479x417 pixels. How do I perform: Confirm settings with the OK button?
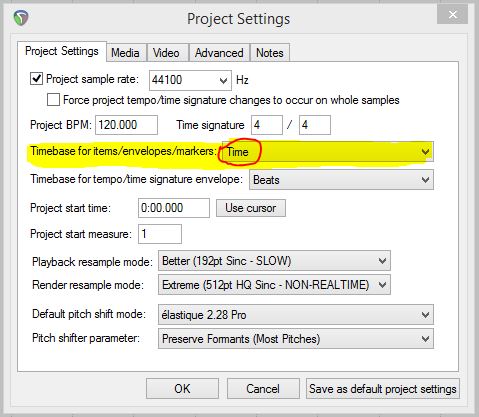182,389
